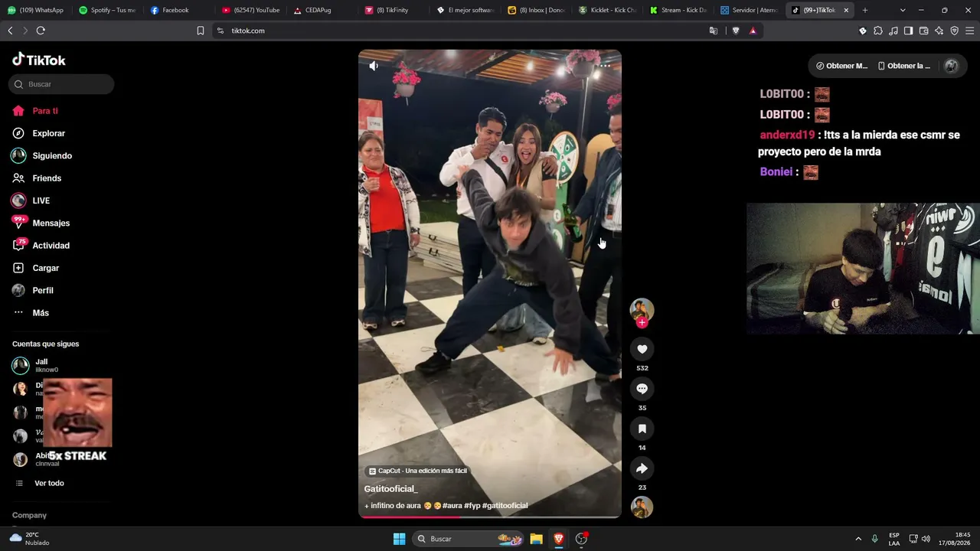Screen dimensions: 980x551
Task: Go back in browser history
Action: tap(10, 31)
